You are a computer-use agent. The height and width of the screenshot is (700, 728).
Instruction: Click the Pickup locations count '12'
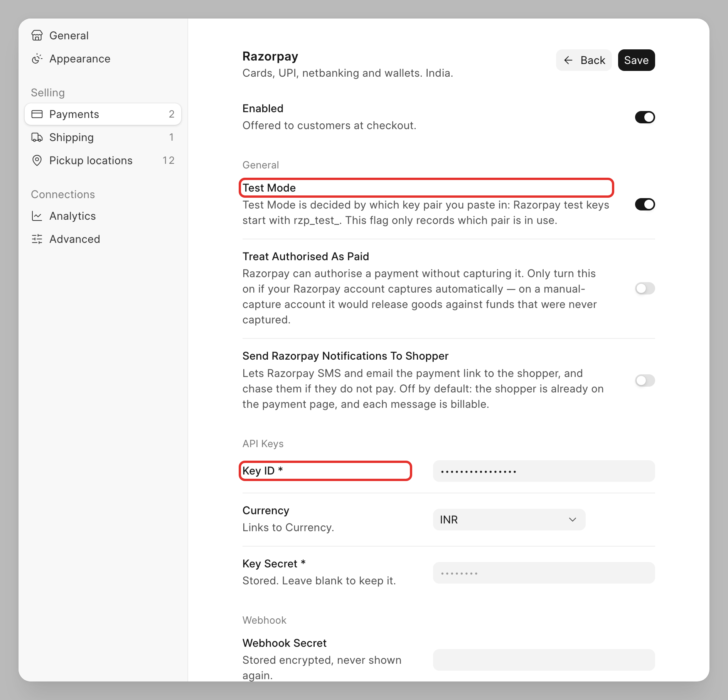pyautogui.click(x=169, y=160)
